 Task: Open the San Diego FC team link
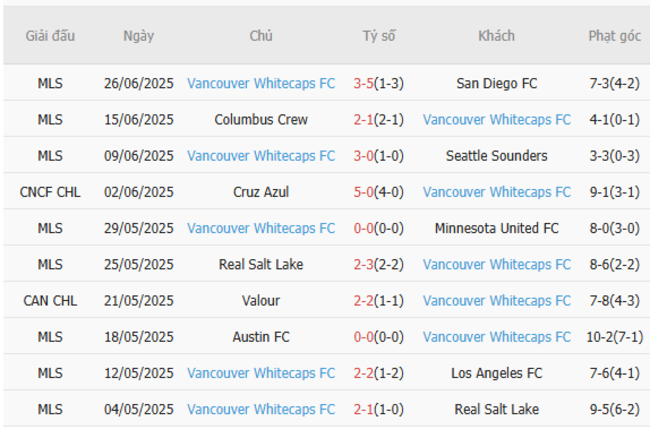pyautogui.click(x=496, y=84)
